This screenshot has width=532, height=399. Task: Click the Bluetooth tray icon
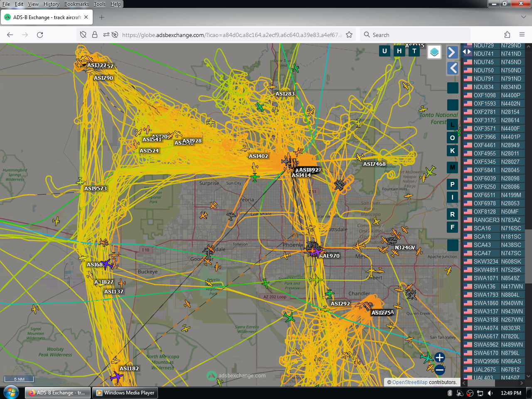[450, 393]
